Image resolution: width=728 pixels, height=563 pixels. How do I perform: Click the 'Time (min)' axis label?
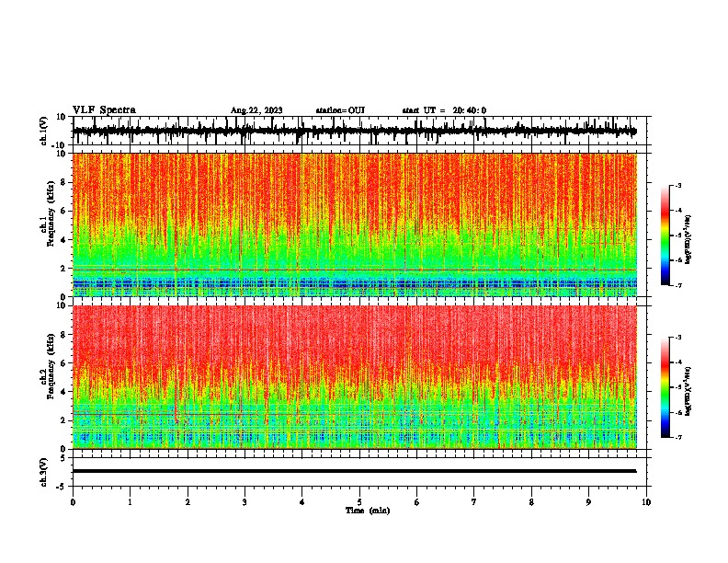coord(368,511)
